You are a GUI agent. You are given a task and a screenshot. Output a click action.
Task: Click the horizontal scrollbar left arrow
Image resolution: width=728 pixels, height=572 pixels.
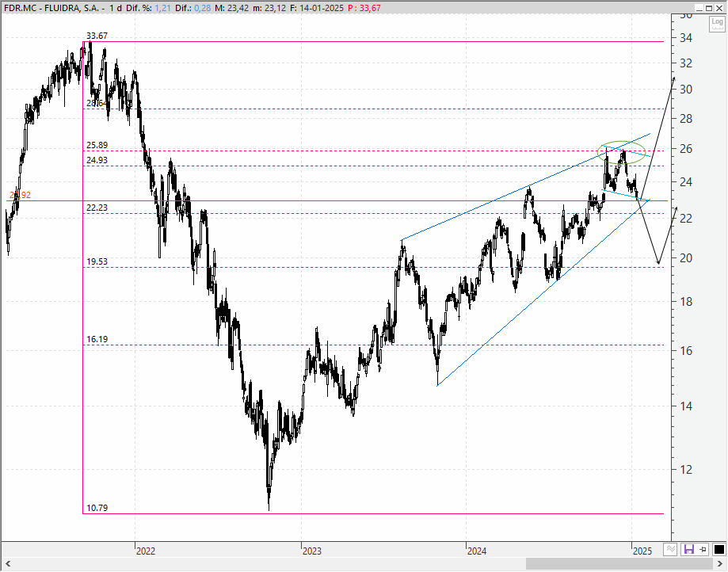point(8,564)
